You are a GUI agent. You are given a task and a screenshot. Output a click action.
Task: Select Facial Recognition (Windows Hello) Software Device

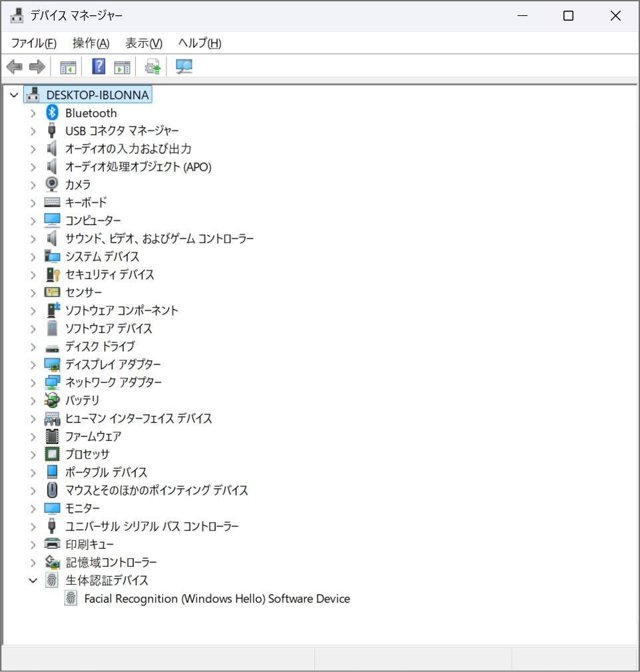point(216,599)
